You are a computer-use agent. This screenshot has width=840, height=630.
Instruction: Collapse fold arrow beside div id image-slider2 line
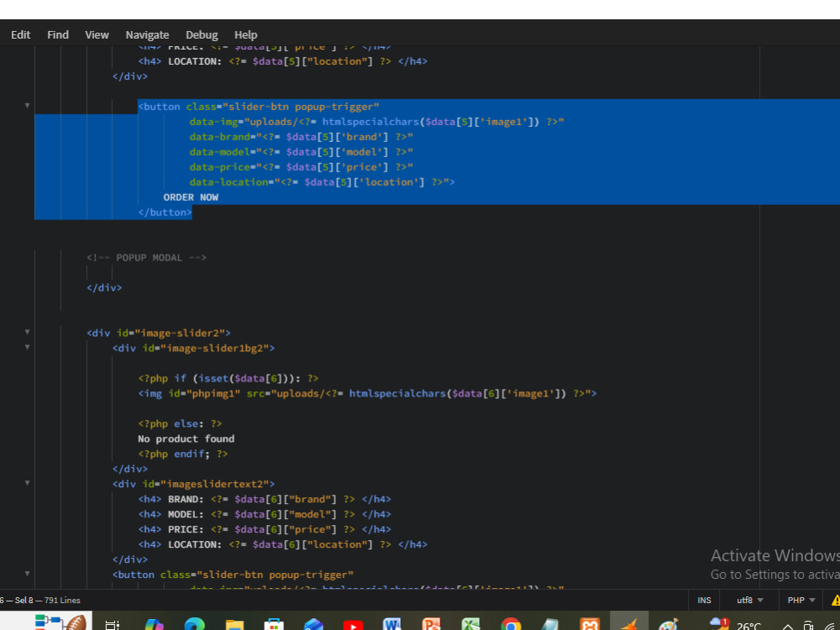pos(28,332)
